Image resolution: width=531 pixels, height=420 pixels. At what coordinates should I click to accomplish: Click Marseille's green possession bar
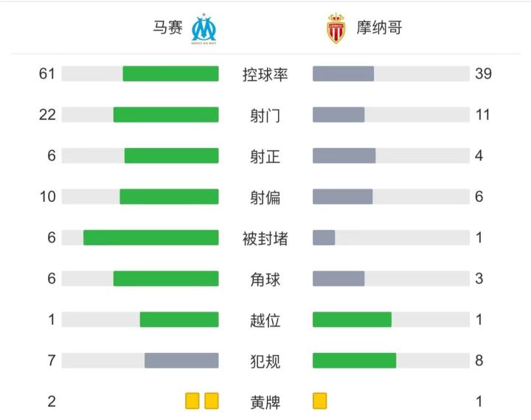point(170,74)
